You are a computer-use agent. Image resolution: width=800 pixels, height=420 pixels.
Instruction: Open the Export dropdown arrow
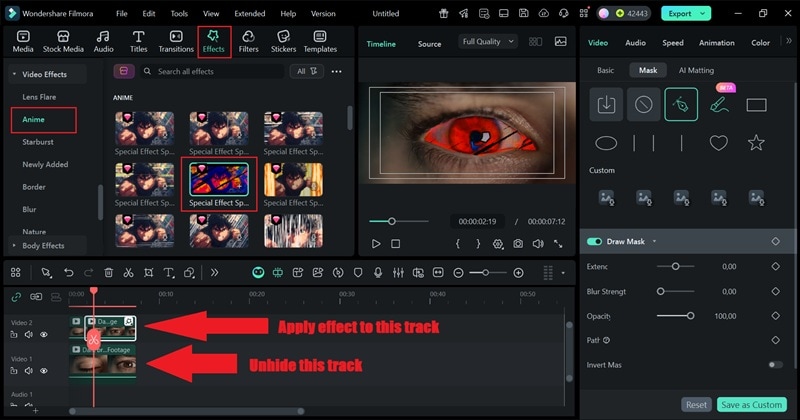click(703, 14)
